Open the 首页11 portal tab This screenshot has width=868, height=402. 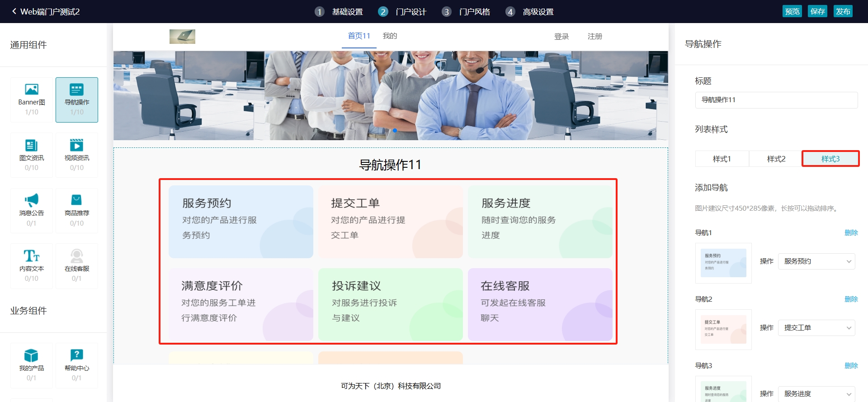pyautogui.click(x=359, y=36)
